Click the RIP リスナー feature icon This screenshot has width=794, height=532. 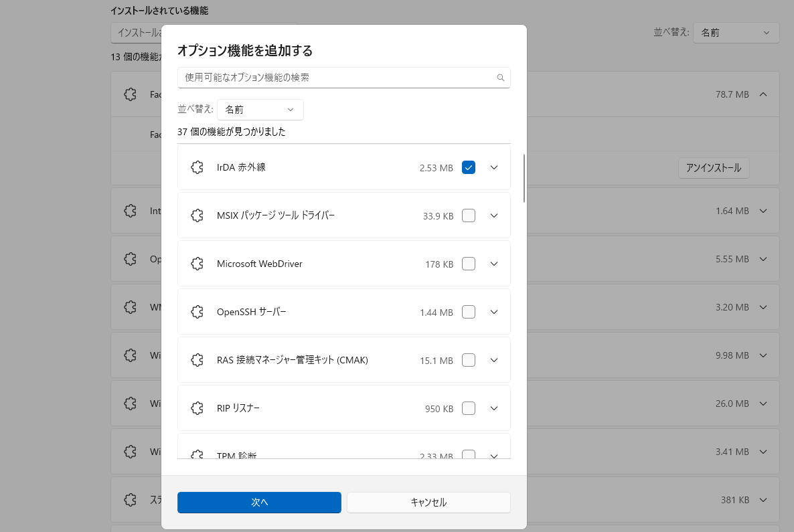[197, 408]
